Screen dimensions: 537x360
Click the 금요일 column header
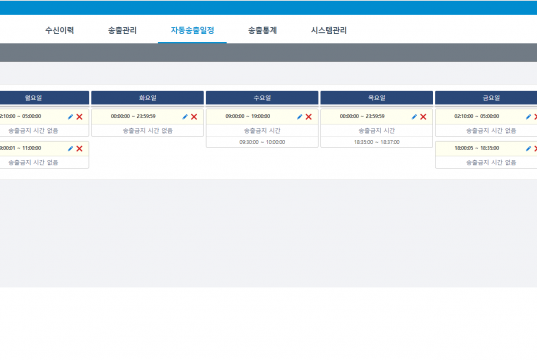(486, 98)
